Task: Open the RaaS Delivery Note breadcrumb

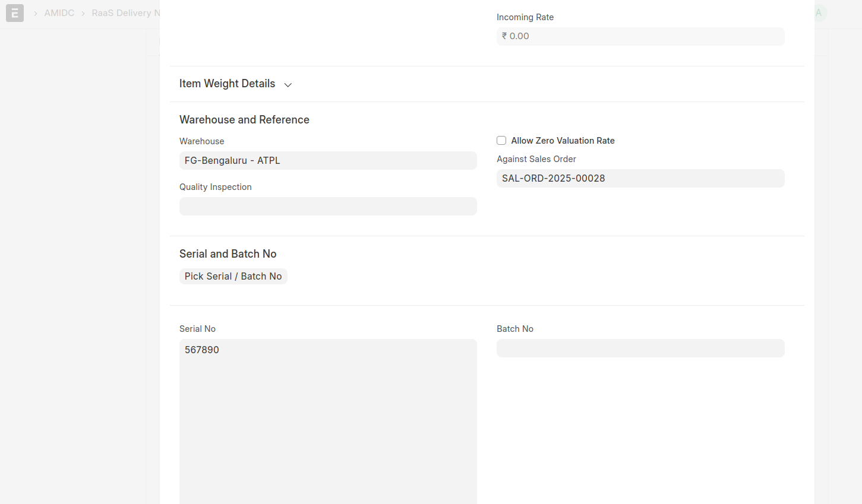Action: pyautogui.click(x=125, y=13)
